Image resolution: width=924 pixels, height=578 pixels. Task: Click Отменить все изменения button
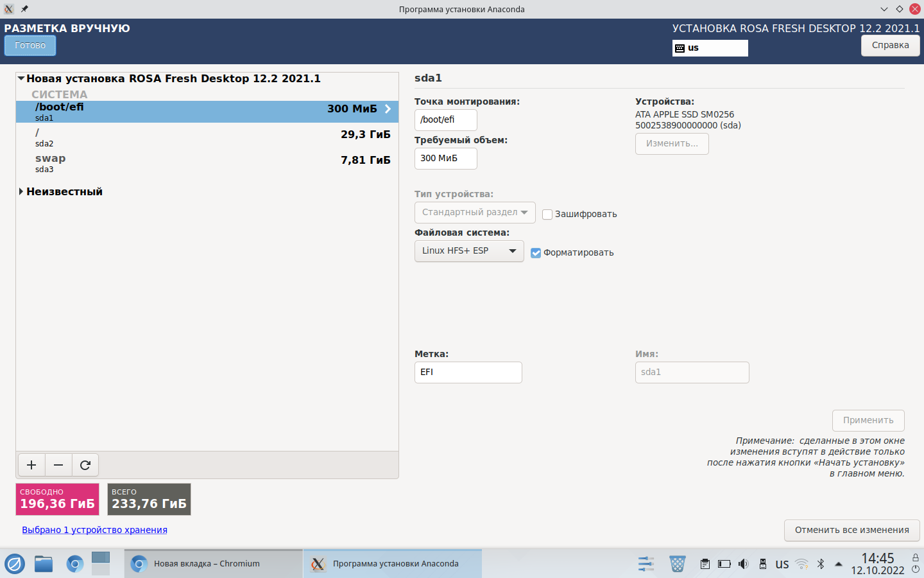pos(852,530)
